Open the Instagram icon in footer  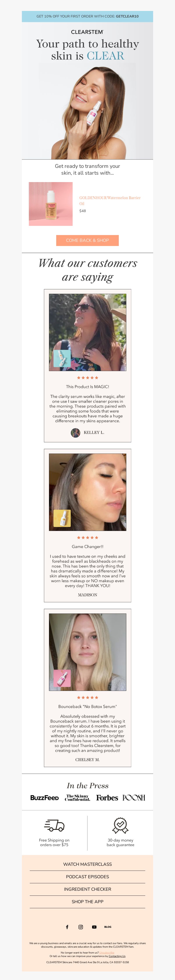point(81,927)
